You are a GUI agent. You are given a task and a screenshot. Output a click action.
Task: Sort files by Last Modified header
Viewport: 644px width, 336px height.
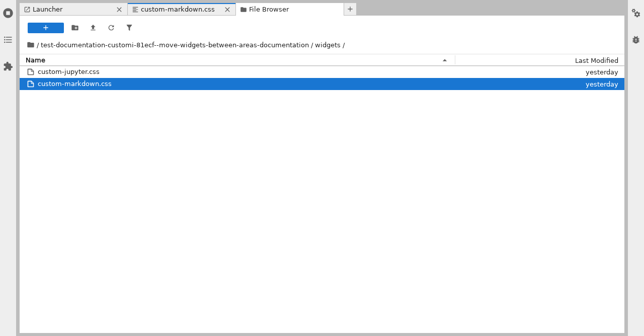tap(540, 60)
